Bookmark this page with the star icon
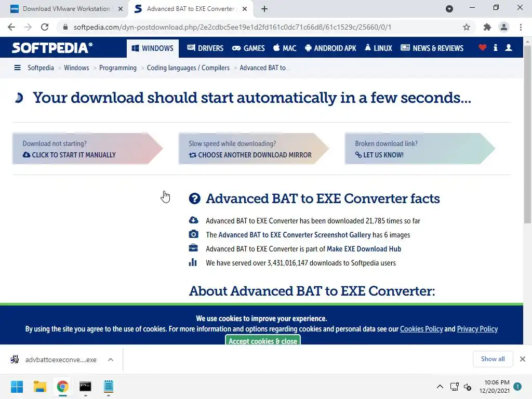The image size is (532, 399). (x=467, y=27)
